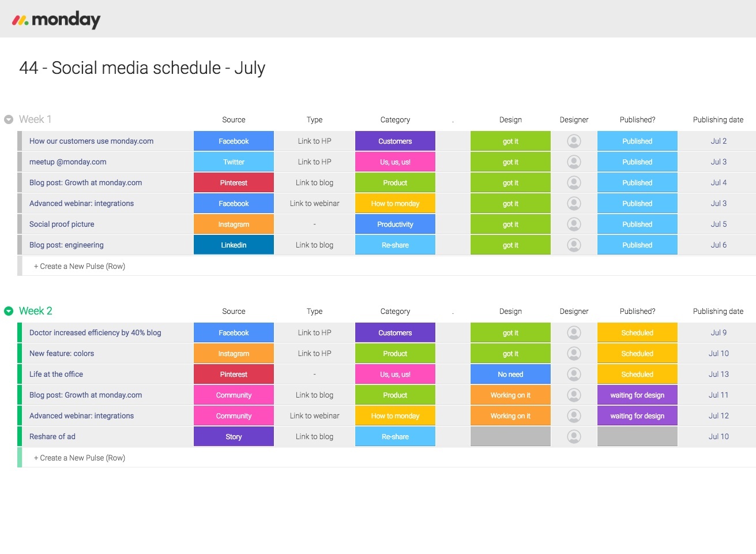
Task: Click Jul 6 publishing date cell
Action: click(x=718, y=245)
